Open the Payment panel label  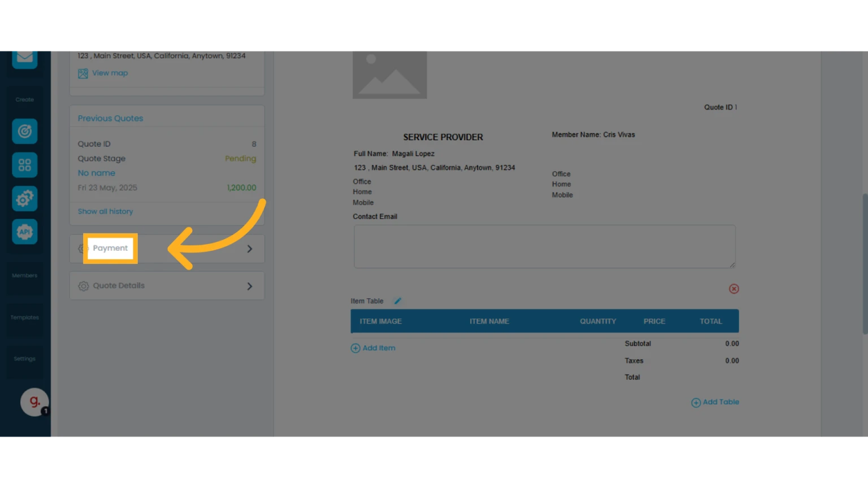click(x=110, y=249)
